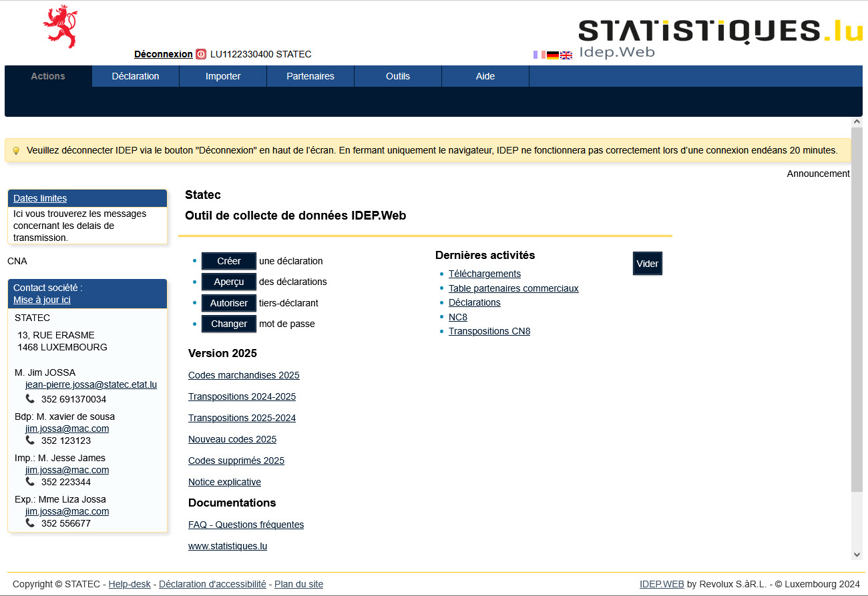The image size is (868, 596).
Task: Click the Autoriser button
Action: [x=229, y=303]
